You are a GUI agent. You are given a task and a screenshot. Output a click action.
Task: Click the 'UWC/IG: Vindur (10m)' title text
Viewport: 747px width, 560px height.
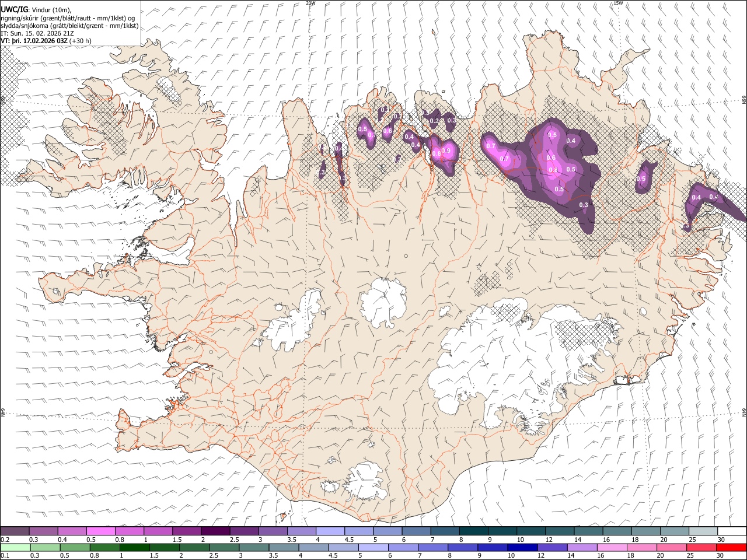[x=36, y=9]
